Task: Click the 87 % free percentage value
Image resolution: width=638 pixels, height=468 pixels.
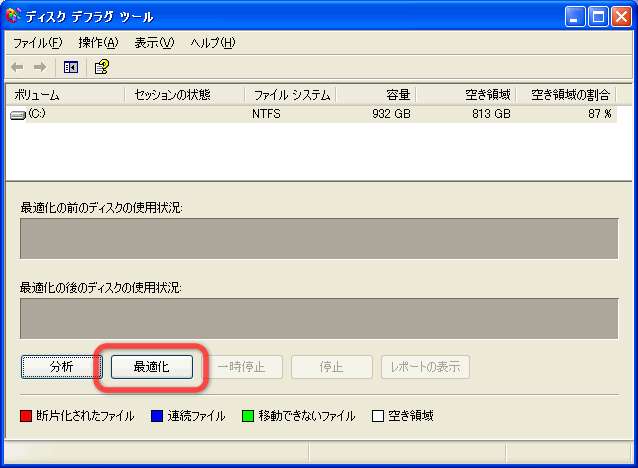Action: pyautogui.click(x=599, y=114)
